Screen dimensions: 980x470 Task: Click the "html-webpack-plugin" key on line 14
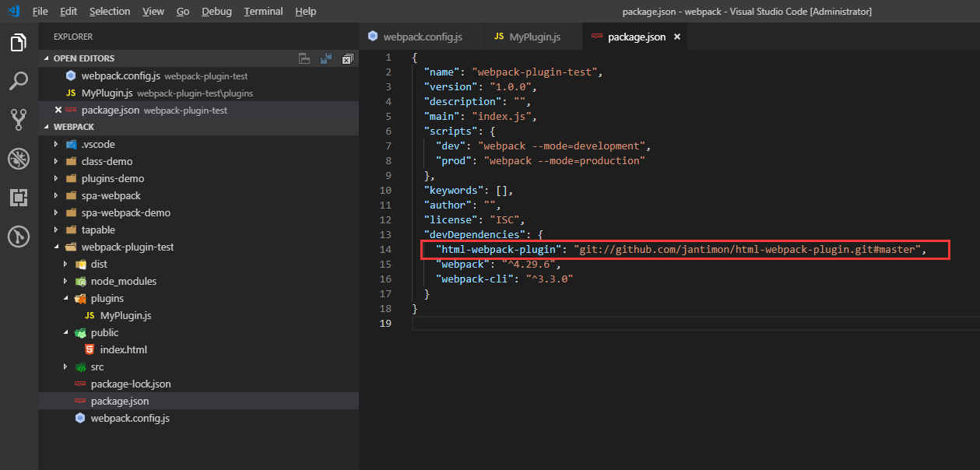pos(499,250)
